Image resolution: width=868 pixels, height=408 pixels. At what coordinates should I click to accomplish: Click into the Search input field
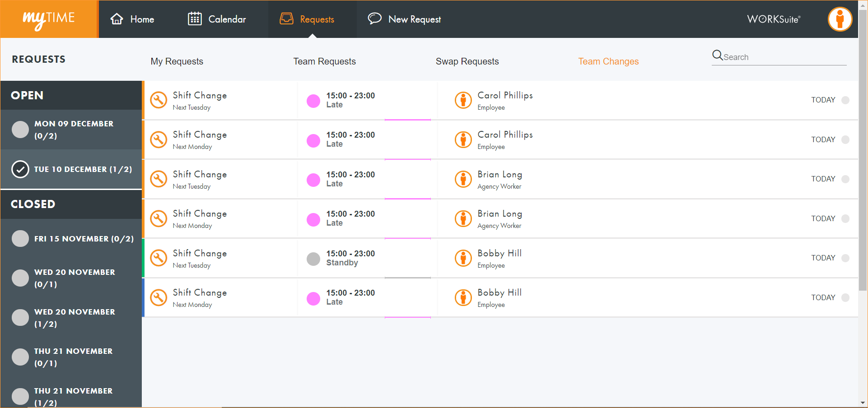click(x=784, y=57)
